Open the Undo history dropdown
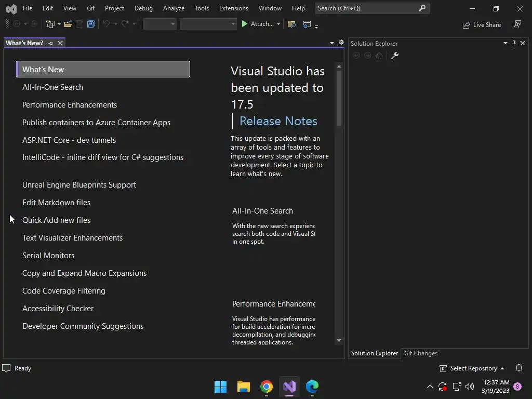 (116, 24)
